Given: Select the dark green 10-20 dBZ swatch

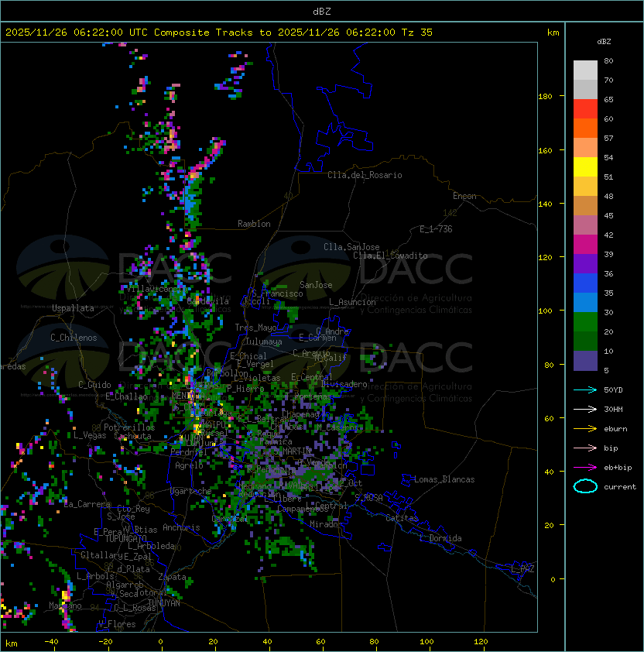Looking at the screenshot, I should tap(585, 341).
